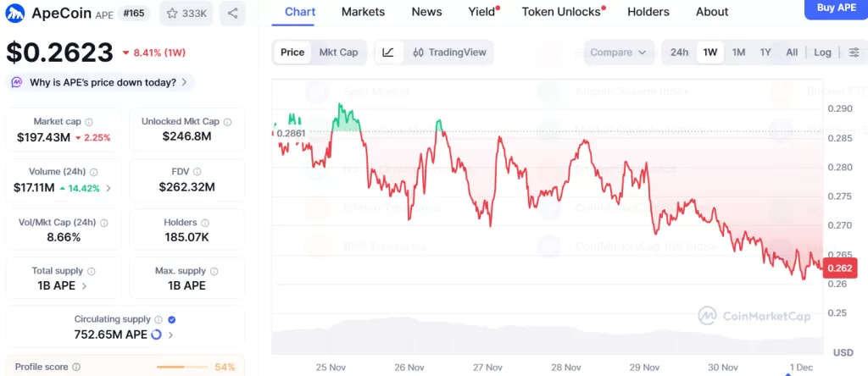Expand the Total supply chevron
The width and height of the screenshot is (868, 376).
coord(83,286)
